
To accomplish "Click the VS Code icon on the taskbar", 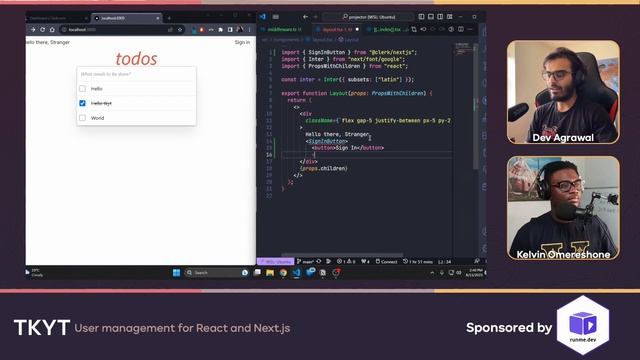I will tap(297, 273).
